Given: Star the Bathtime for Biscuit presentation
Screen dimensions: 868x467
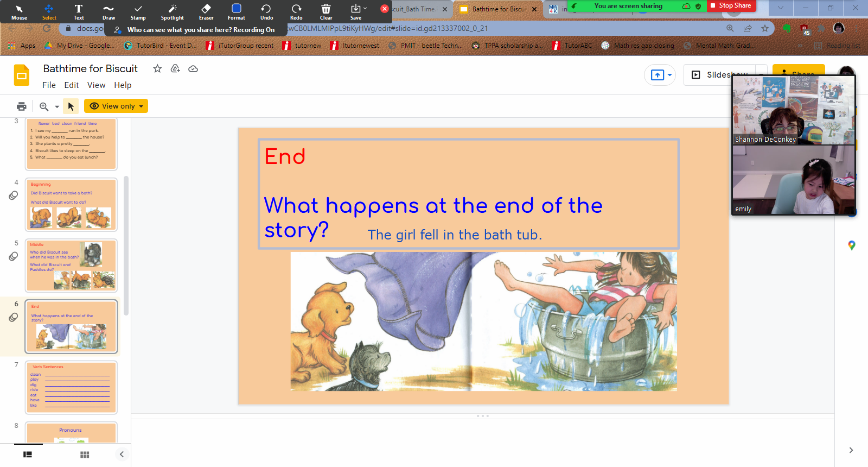Looking at the screenshot, I should point(157,68).
